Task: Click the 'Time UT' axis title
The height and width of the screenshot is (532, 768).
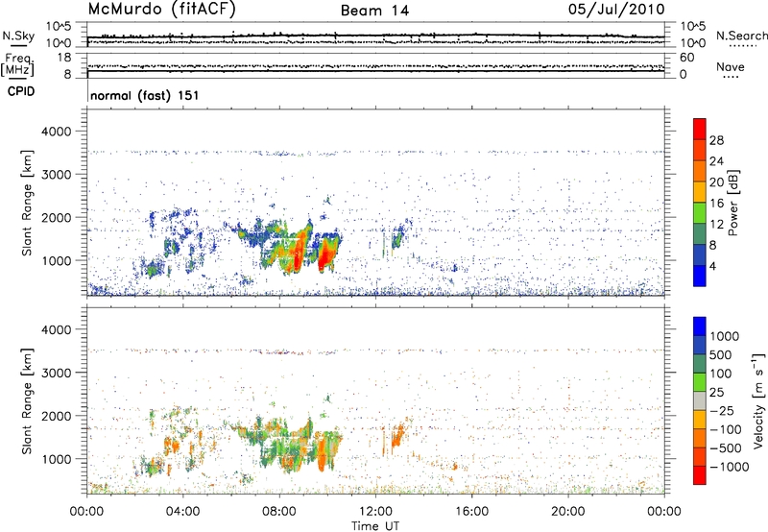Action: coord(375,525)
